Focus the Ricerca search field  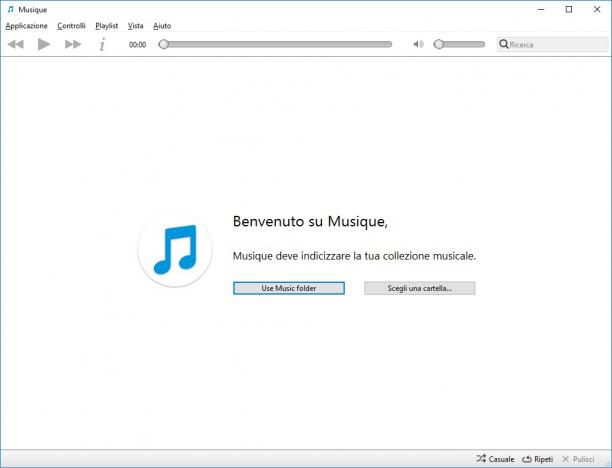(x=553, y=44)
